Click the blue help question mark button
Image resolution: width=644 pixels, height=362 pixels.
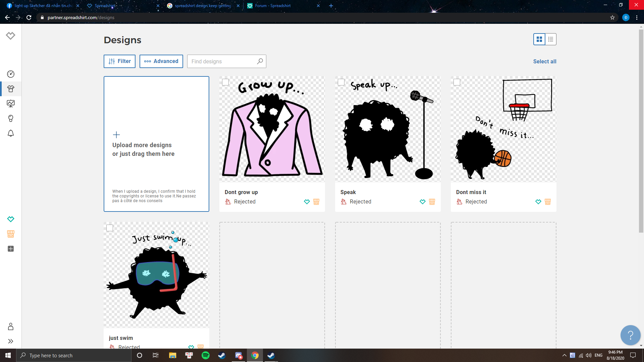630,335
